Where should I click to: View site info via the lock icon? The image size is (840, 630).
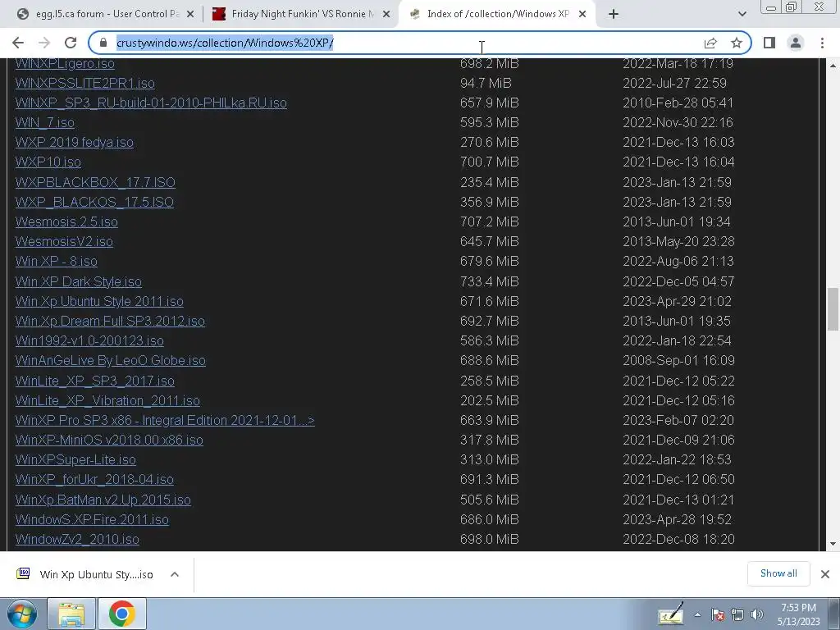click(103, 43)
